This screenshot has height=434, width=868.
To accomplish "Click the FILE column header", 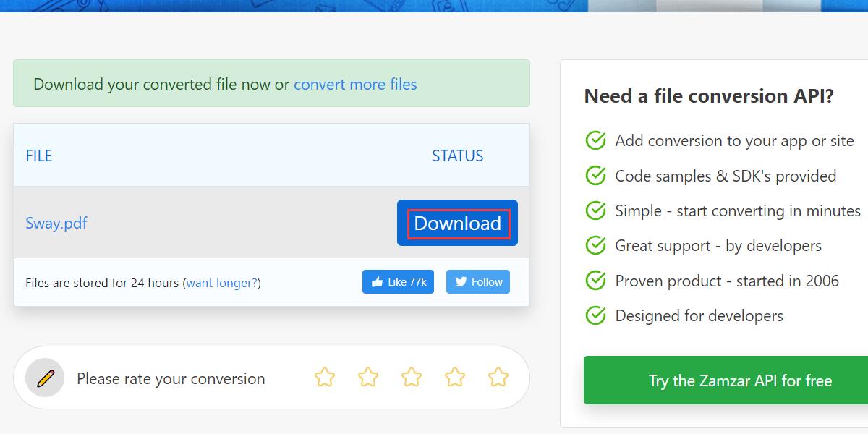I will [x=39, y=156].
